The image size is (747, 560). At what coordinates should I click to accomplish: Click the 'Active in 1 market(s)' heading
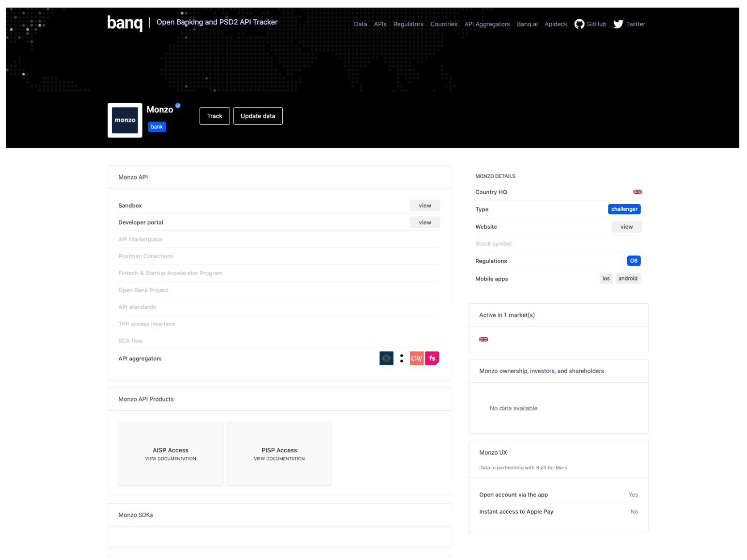507,315
